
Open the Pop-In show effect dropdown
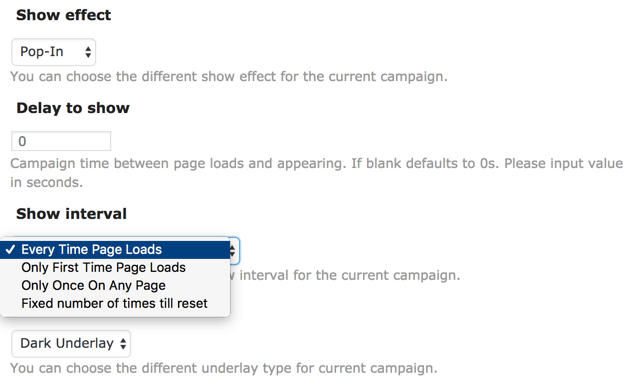coord(54,52)
